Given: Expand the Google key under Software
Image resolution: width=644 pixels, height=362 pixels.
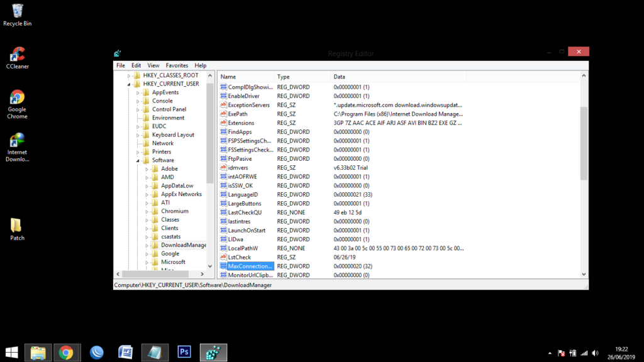Looking at the screenshot, I should (147, 254).
